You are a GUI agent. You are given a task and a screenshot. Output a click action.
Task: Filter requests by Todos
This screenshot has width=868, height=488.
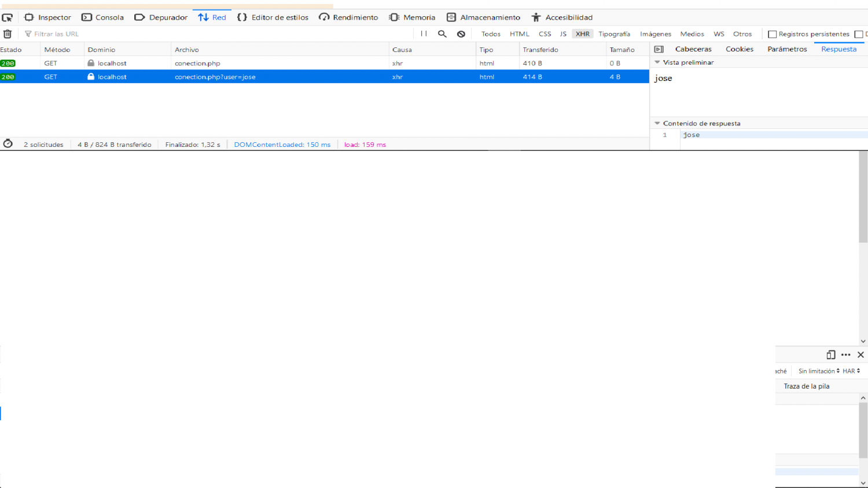point(491,34)
